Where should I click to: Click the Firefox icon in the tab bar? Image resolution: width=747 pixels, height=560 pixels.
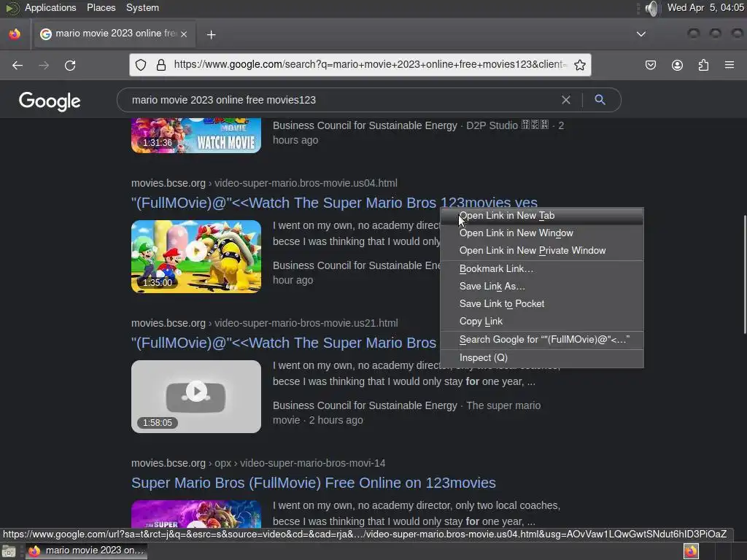coord(15,34)
